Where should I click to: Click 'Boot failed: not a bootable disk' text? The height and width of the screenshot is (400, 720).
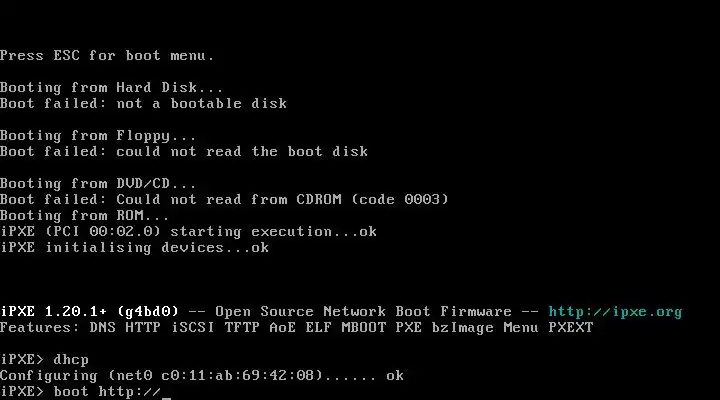point(143,104)
